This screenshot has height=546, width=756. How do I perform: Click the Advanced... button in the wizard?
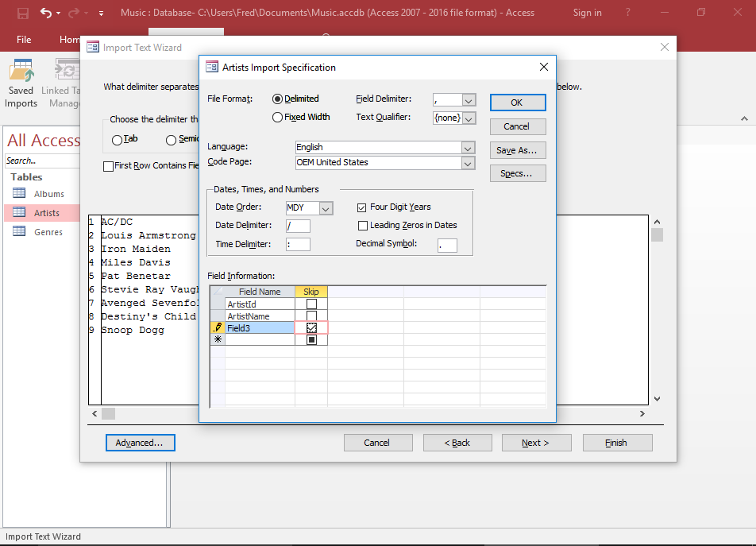(141, 443)
